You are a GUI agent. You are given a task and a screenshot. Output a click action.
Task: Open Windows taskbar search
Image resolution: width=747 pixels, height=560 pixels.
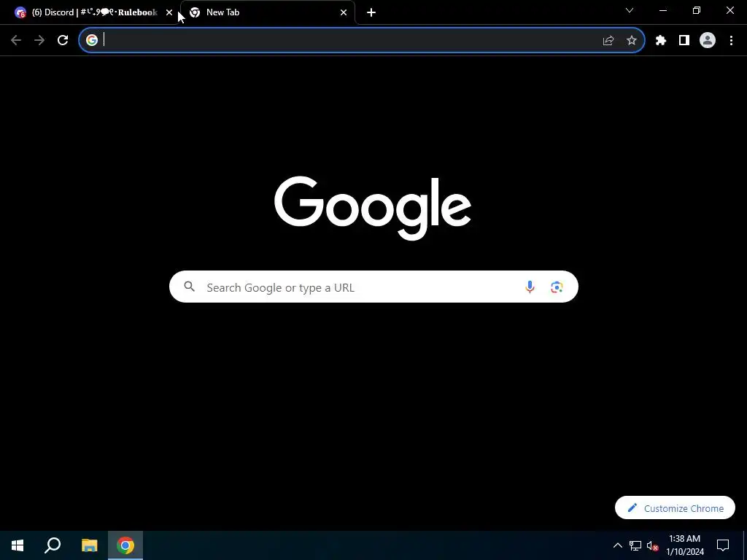[x=53, y=545]
